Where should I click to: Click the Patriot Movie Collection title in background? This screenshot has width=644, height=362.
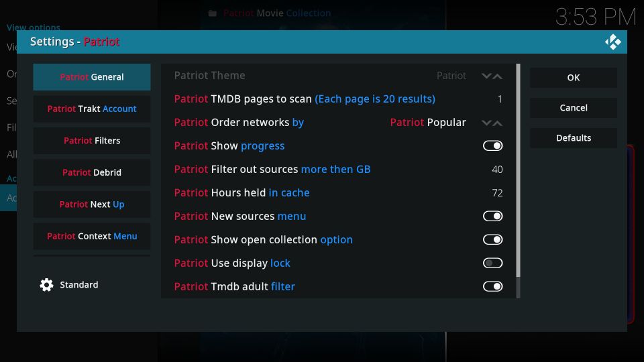point(277,13)
